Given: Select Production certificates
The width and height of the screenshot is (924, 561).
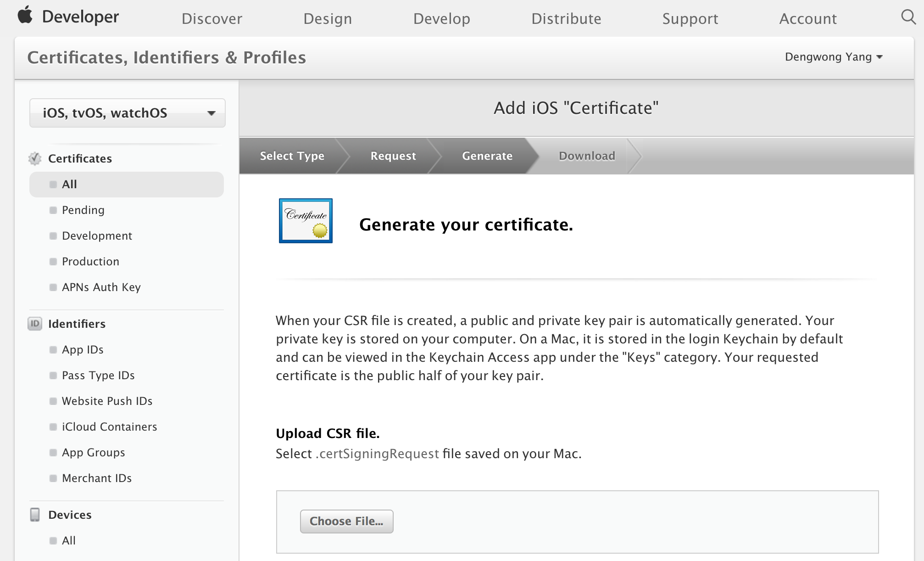Looking at the screenshot, I should pyautogui.click(x=90, y=262).
